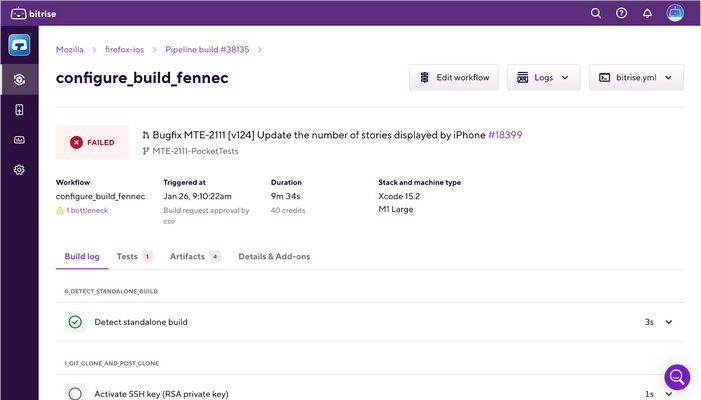Click the Edit workflow button
Viewport: 701px width, 400px height.
(454, 78)
